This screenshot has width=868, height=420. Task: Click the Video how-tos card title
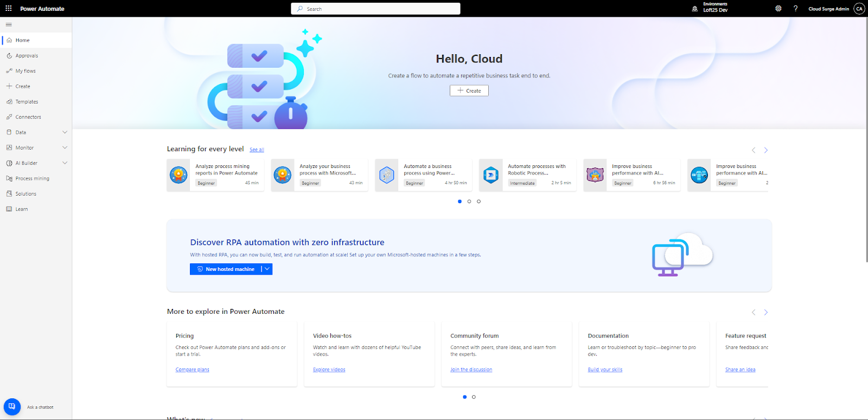(332, 336)
